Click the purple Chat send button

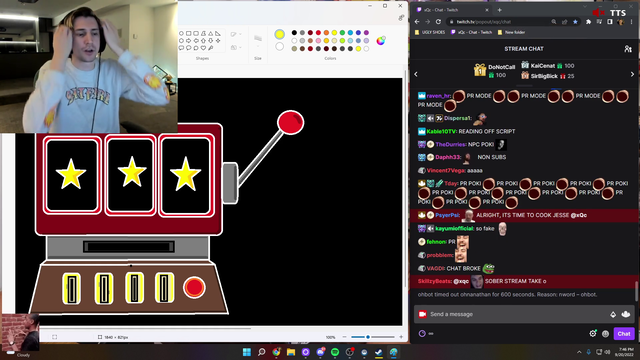click(624, 333)
